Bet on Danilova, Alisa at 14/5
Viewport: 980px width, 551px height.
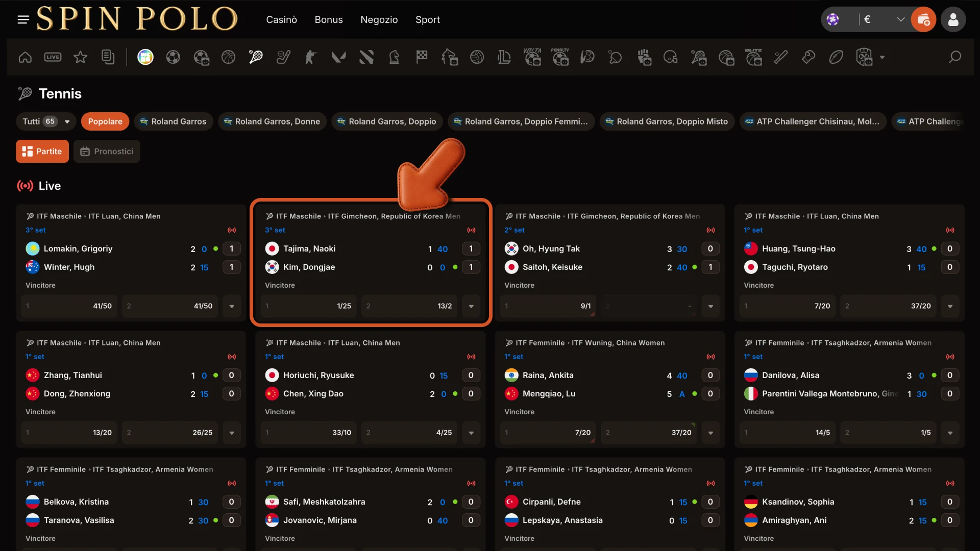click(x=788, y=433)
